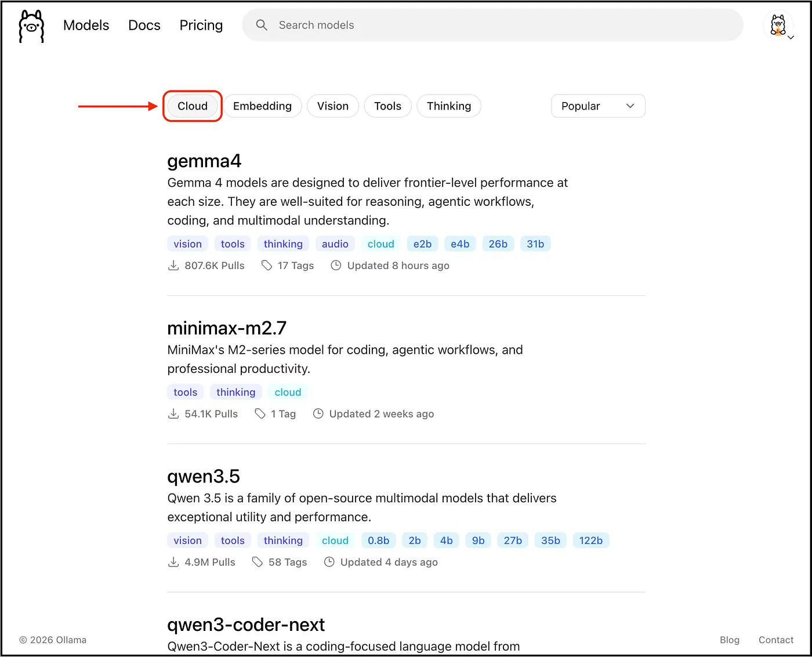Click qwen3.5 vision capability tag

click(x=187, y=540)
